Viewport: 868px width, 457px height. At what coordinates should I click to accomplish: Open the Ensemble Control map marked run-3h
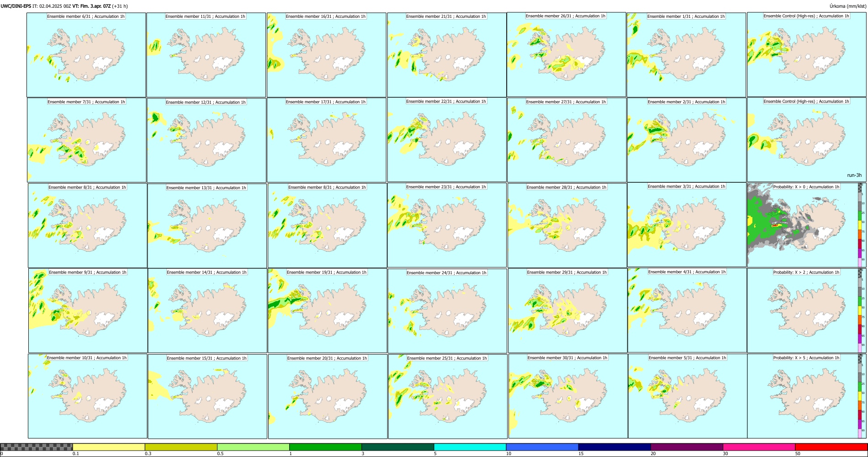click(x=806, y=140)
